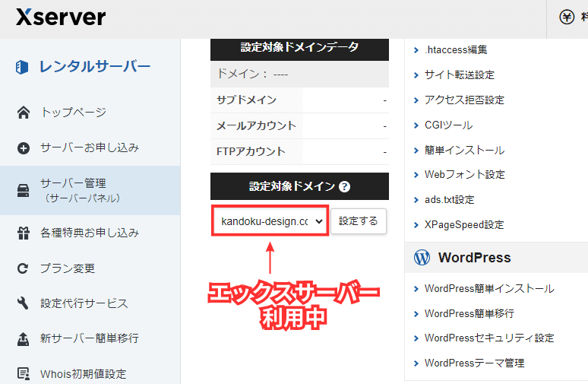
Task: Click the サブドメイン table row
Action: click(299, 100)
